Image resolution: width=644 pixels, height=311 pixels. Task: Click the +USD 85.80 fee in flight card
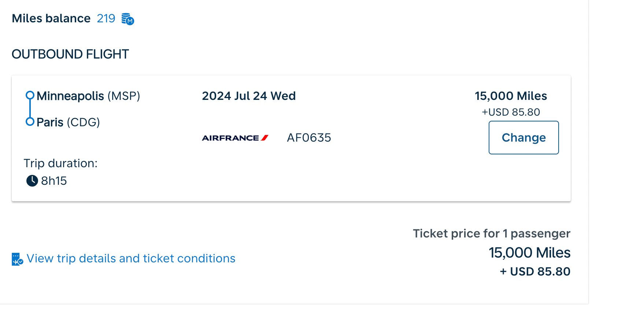tap(511, 112)
